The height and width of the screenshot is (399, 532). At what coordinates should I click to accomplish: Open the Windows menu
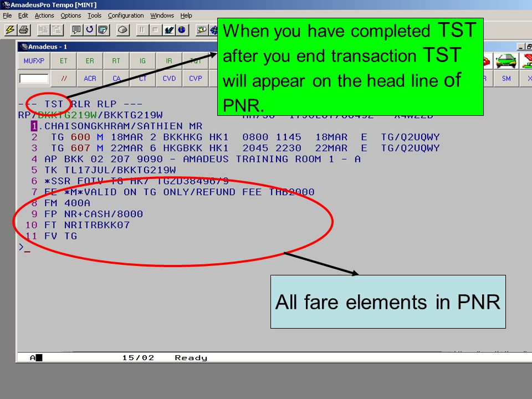[162, 16]
